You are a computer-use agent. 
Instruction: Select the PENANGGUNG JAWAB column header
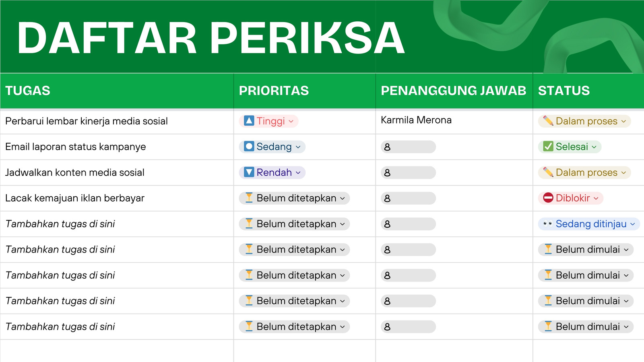pyautogui.click(x=454, y=90)
